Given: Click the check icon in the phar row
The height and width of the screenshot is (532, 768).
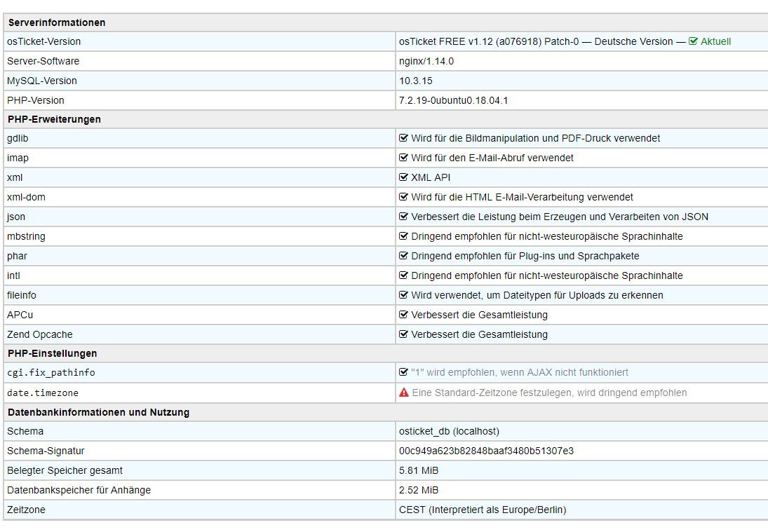Looking at the screenshot, I should (x=403, y=255).
